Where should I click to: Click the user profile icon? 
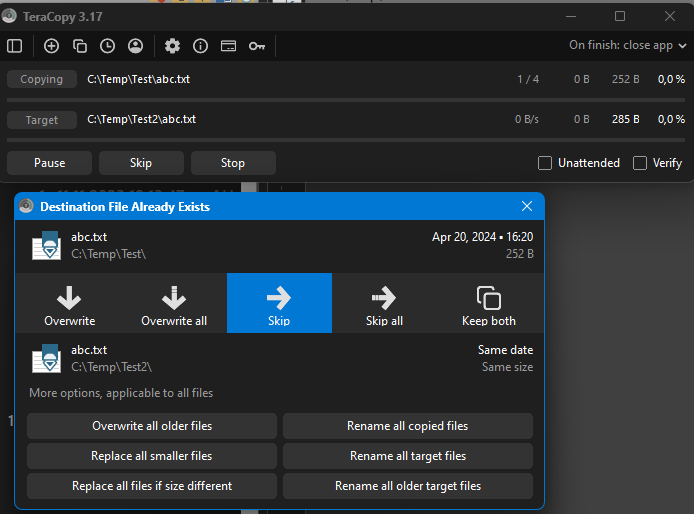135,46
